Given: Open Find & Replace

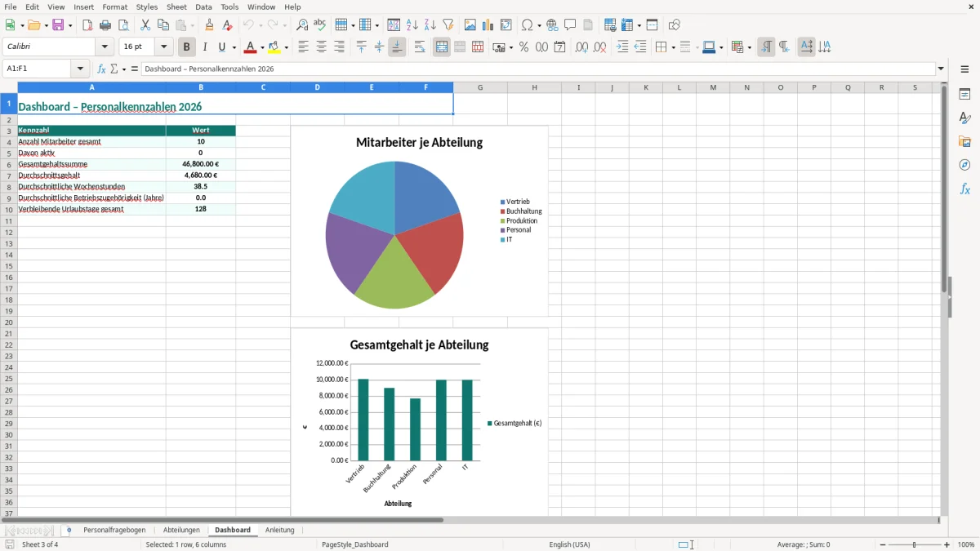Looking at the screenshot, I should click(302, 25).
